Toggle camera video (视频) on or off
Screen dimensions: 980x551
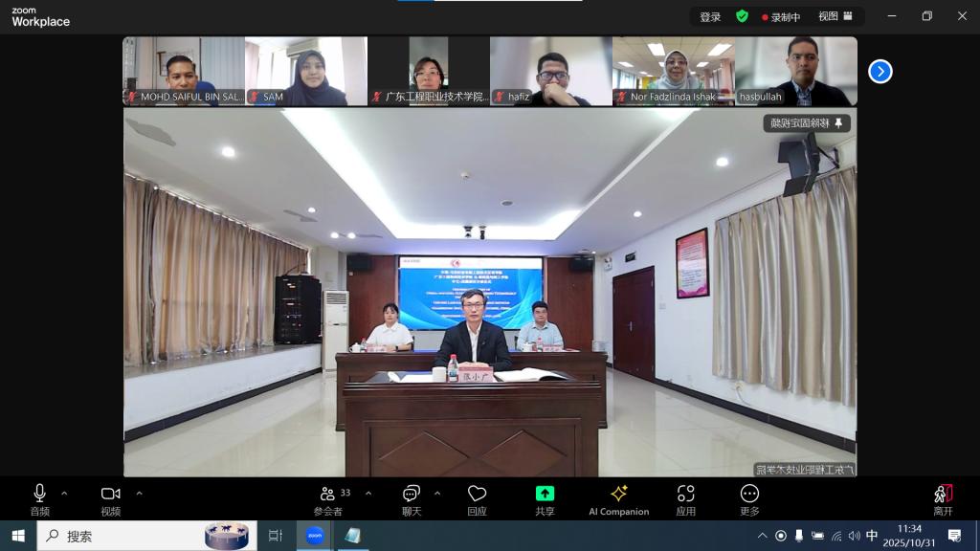111,499
